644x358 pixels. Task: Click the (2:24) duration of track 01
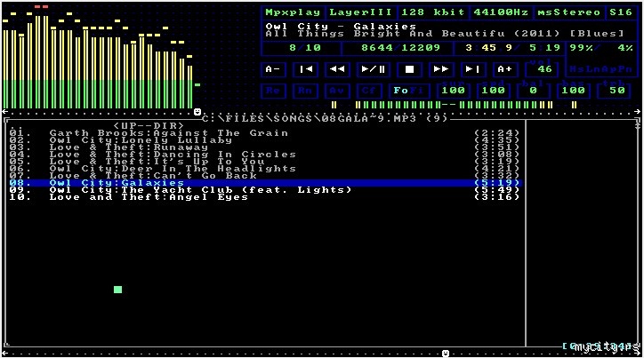pos(496,133)
